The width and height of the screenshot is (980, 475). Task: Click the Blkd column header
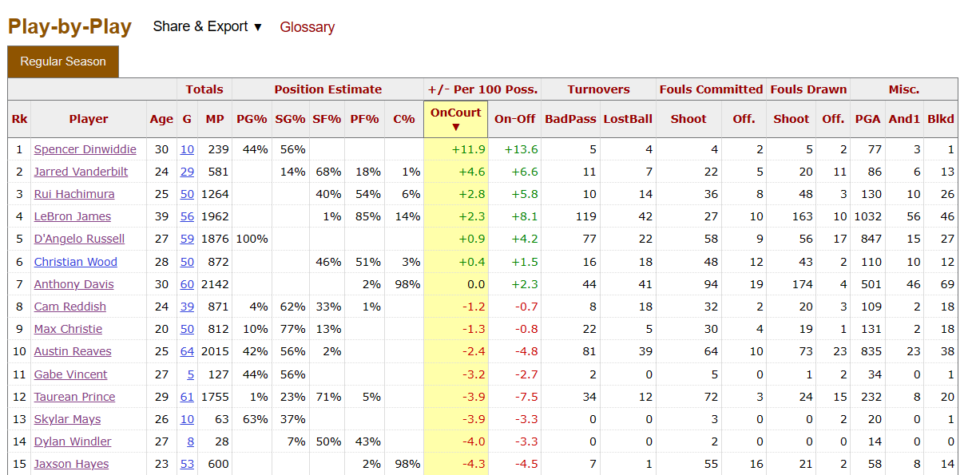[x=940, y=119]
